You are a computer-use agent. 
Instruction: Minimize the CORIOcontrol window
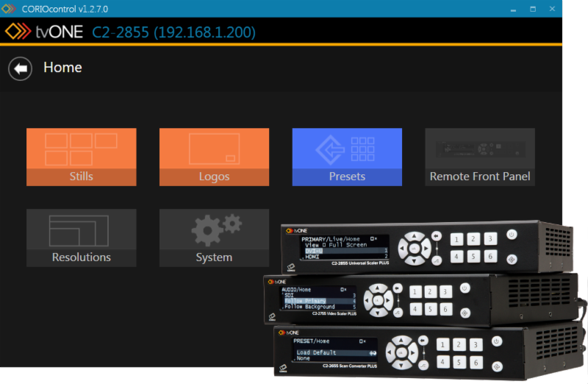point(512,8)
